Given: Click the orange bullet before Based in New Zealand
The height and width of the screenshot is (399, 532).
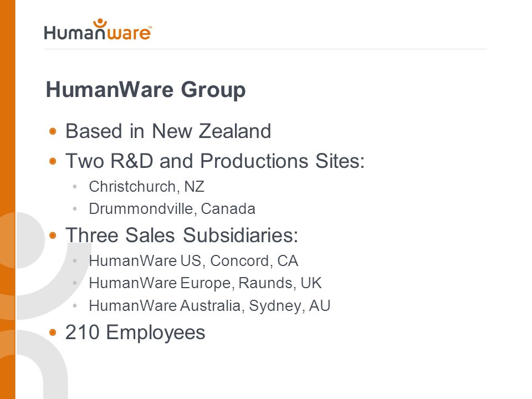Looking at the screenshot, I should (53, 131).
